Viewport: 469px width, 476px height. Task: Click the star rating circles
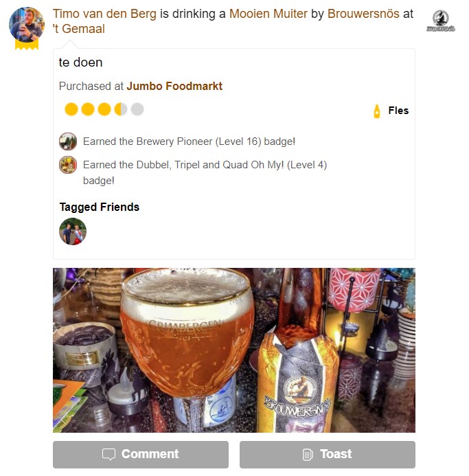click(x=104, y=109)
